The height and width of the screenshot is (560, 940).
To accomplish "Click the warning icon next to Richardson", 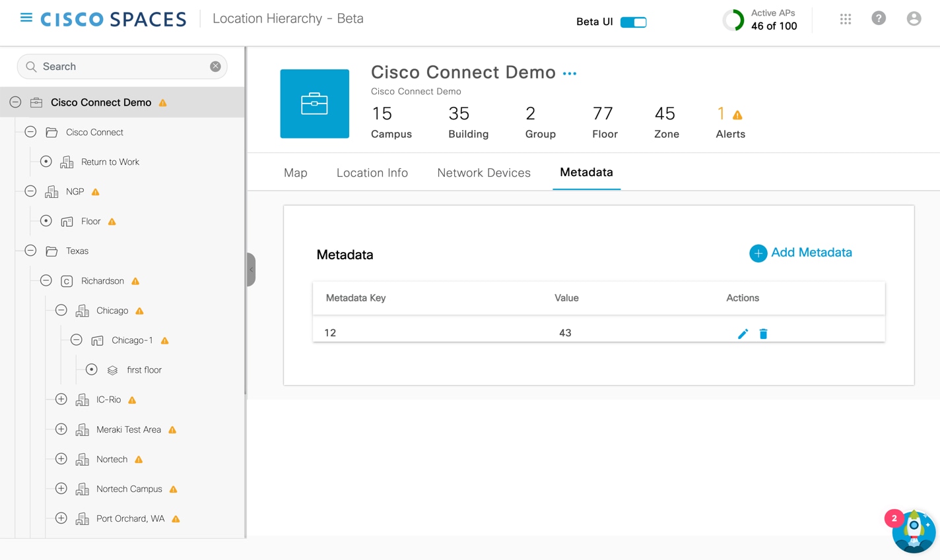I will pos(135,281).
